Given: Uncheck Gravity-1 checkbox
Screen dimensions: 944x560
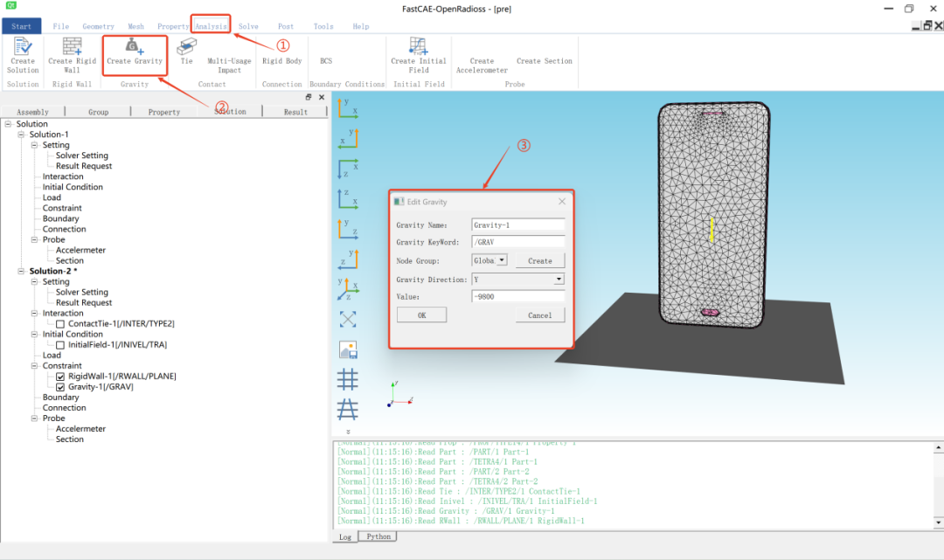Looking at the screenshot, I should tap(60, 387).
